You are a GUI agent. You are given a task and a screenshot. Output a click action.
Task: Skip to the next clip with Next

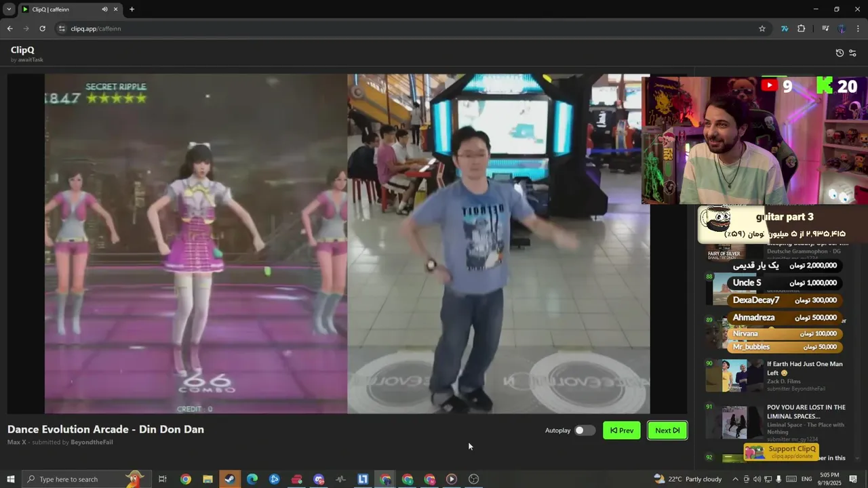pos(667,430)
